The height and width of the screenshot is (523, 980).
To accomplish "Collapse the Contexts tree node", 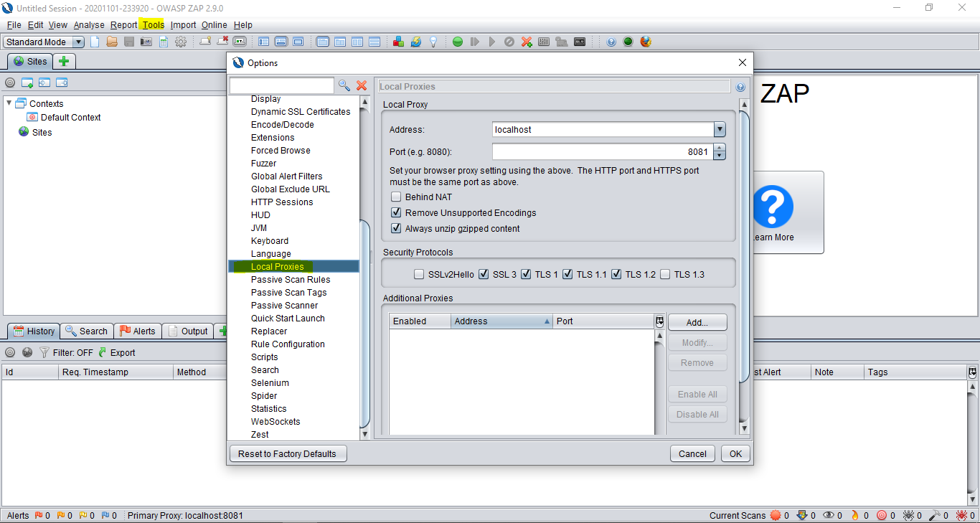I will (x=9, y=103).
